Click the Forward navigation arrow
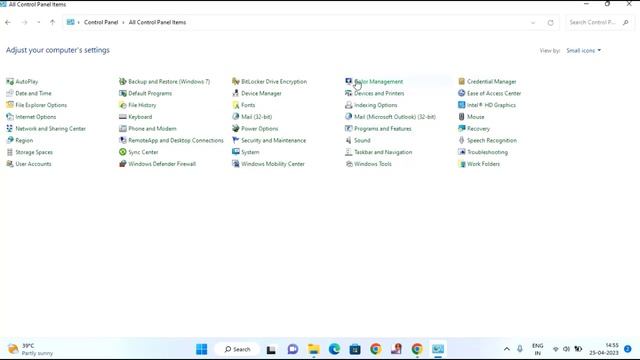The width and height of the screenshot is (640, 360). [x=24, y=22]
